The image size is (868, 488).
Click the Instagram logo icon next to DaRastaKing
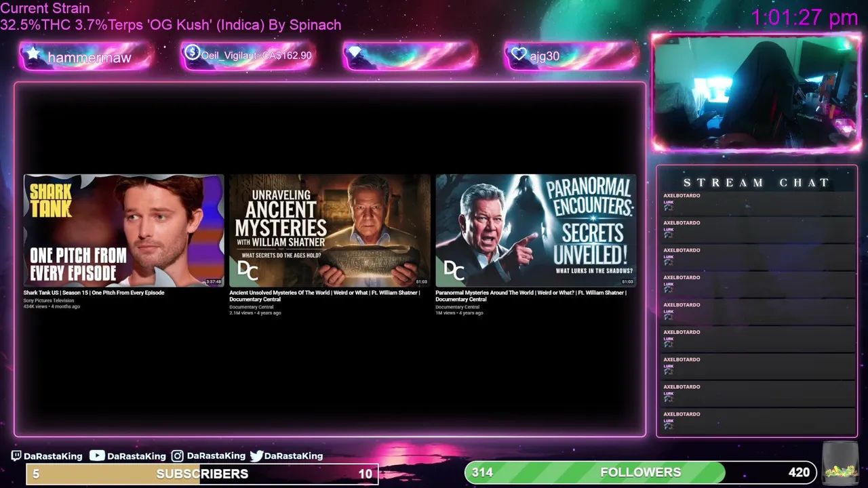pos(177,455)
